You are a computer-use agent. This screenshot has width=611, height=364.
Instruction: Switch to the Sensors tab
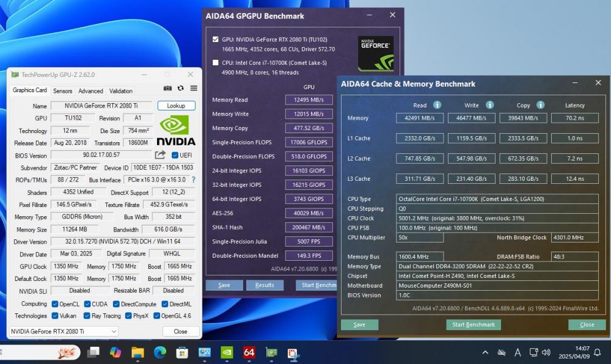tap(63, 91)
